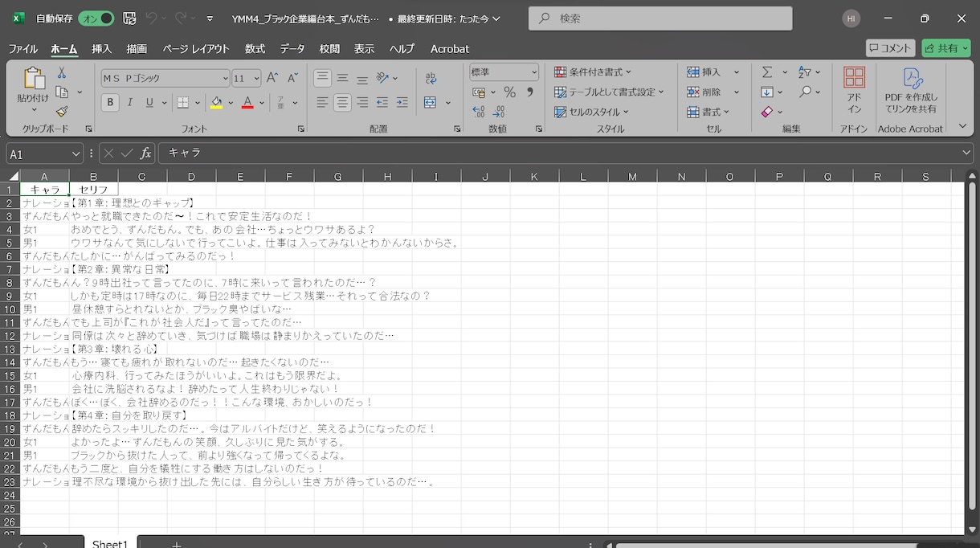980x548 pixels.
Task: Click the Increase Font Size icon
Action: click(x=272, y=78)
